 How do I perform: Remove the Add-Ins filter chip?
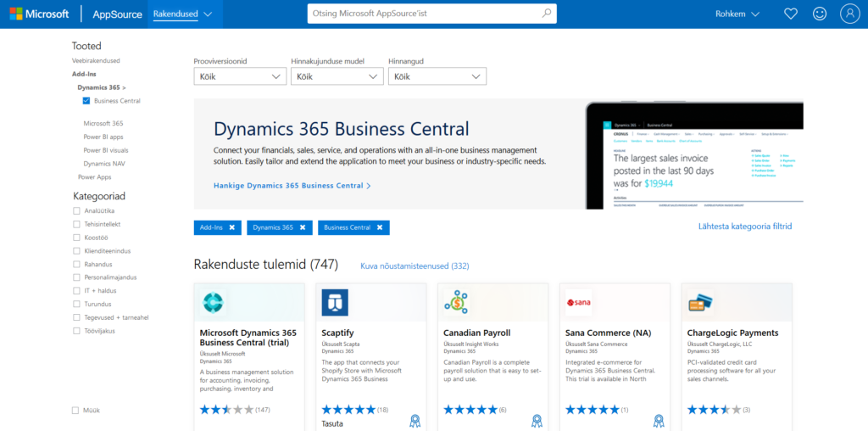(x=232, y=227)
